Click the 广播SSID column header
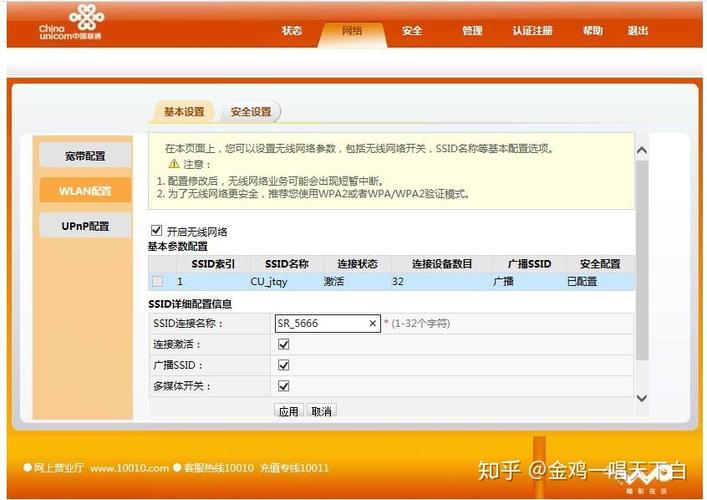707x500 pixels. click(529, 264)
